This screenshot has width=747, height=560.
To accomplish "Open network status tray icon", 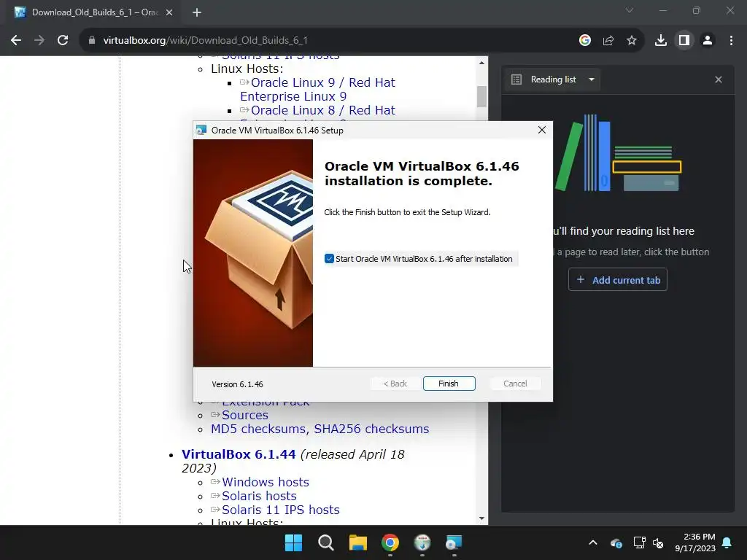I will coord(639,542).
